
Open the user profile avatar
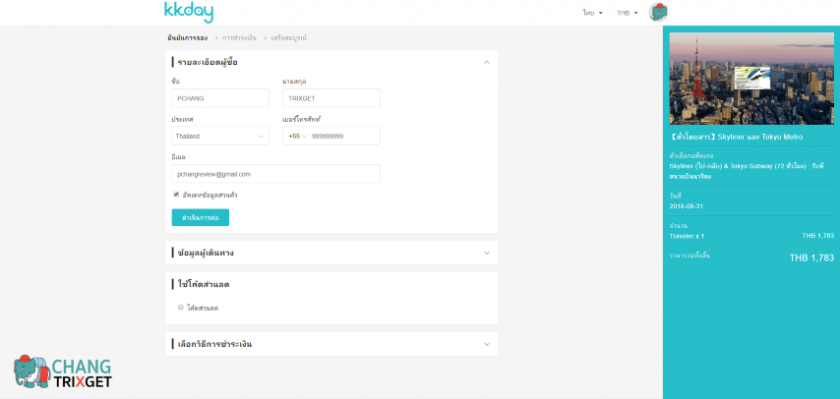658,12
